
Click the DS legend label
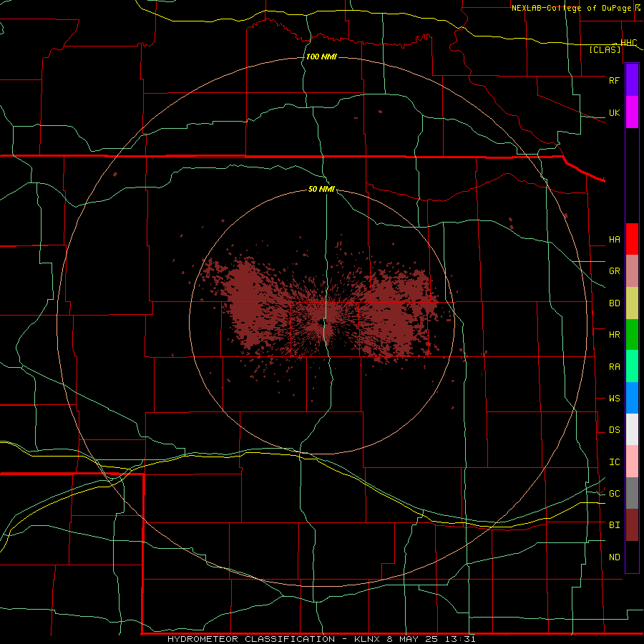[x=615, y=430]
